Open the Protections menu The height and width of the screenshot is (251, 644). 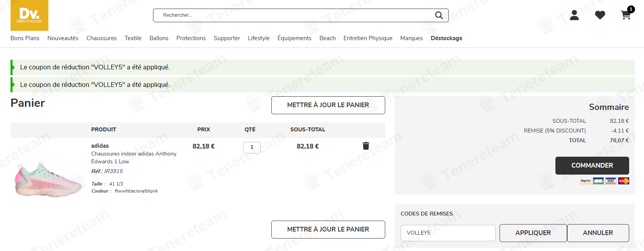191,38
